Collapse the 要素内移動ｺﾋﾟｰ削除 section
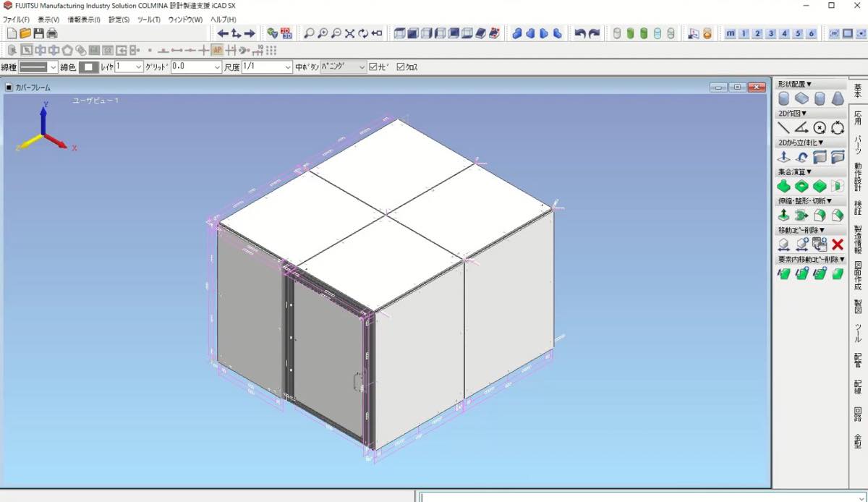Image resolution: width=868 pixels, height=502 pixels. [811, 259]
